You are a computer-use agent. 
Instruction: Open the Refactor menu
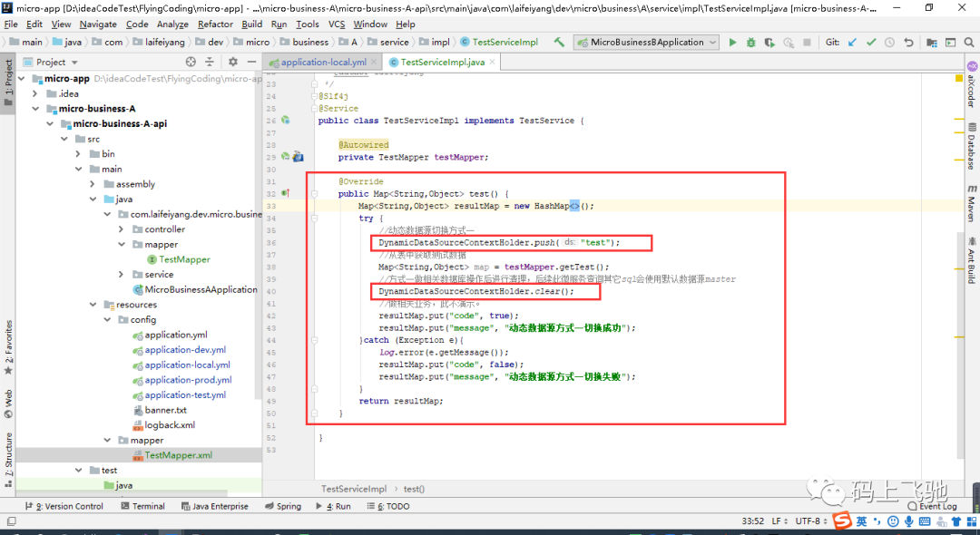point(215,24)
